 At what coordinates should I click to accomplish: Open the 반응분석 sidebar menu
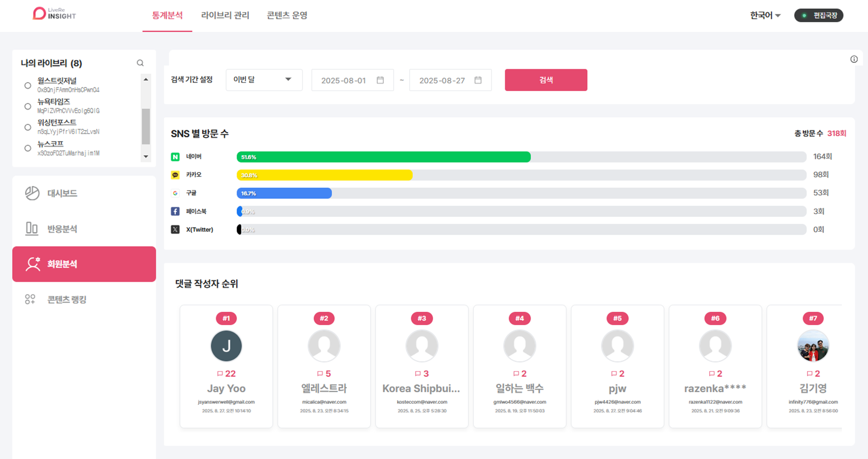coord(84,229)
